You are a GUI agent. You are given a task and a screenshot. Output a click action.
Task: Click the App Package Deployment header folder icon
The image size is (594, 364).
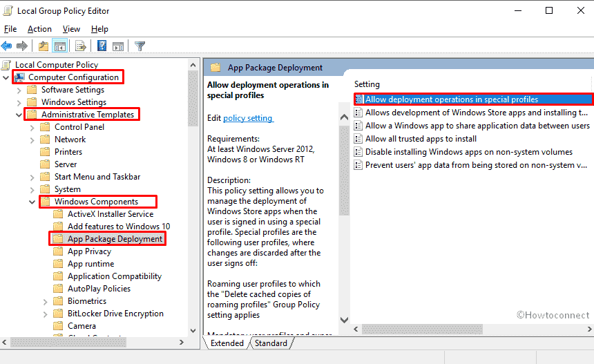click(215, 68)
